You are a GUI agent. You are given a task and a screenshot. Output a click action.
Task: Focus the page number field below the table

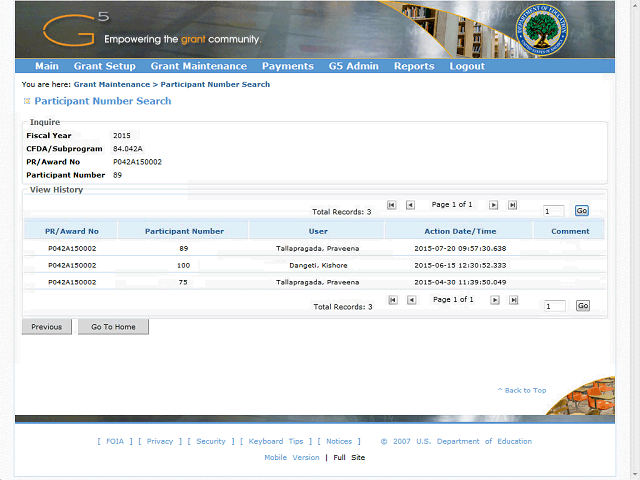click(554, 306)
